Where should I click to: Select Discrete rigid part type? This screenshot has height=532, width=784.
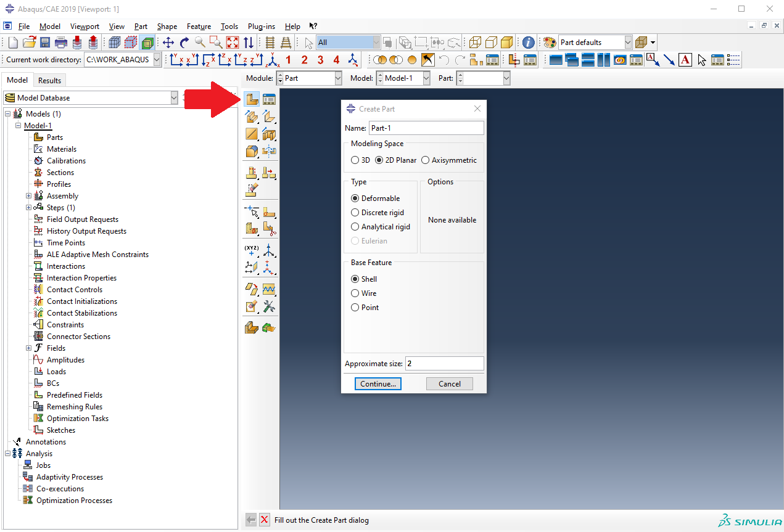click(355, 213)
